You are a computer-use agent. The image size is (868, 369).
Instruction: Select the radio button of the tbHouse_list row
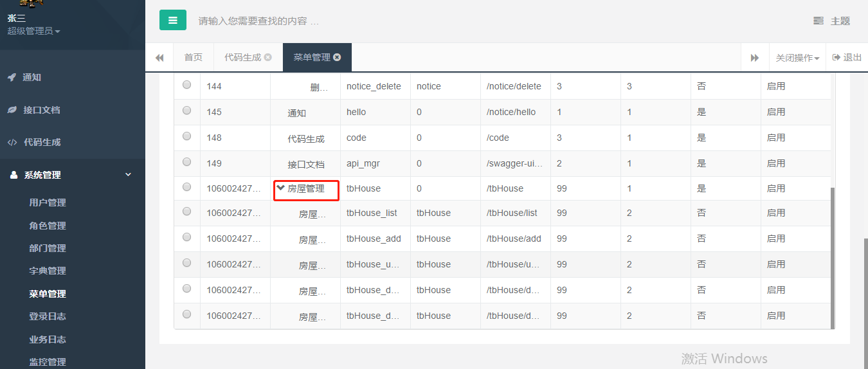[187, 212]
